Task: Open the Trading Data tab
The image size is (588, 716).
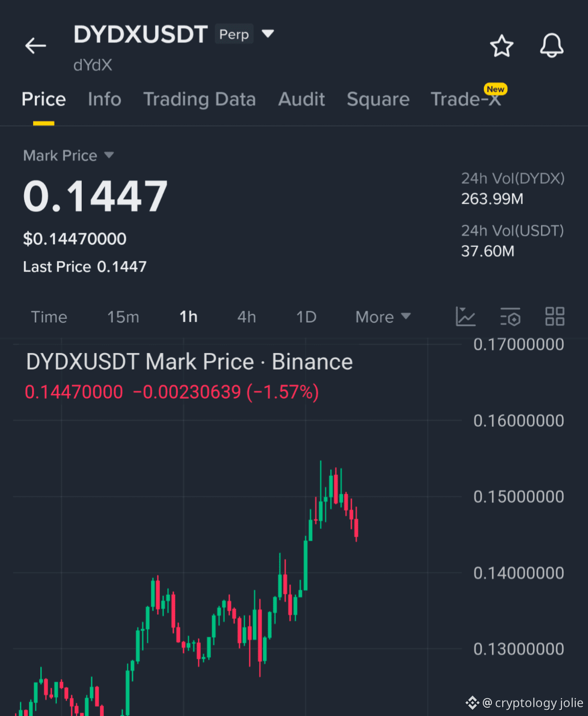Action: [199, 99]
